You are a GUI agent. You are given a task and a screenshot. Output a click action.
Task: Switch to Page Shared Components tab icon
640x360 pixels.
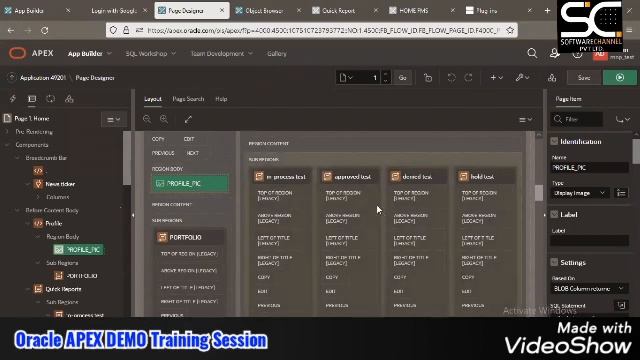tap(69, 99)
